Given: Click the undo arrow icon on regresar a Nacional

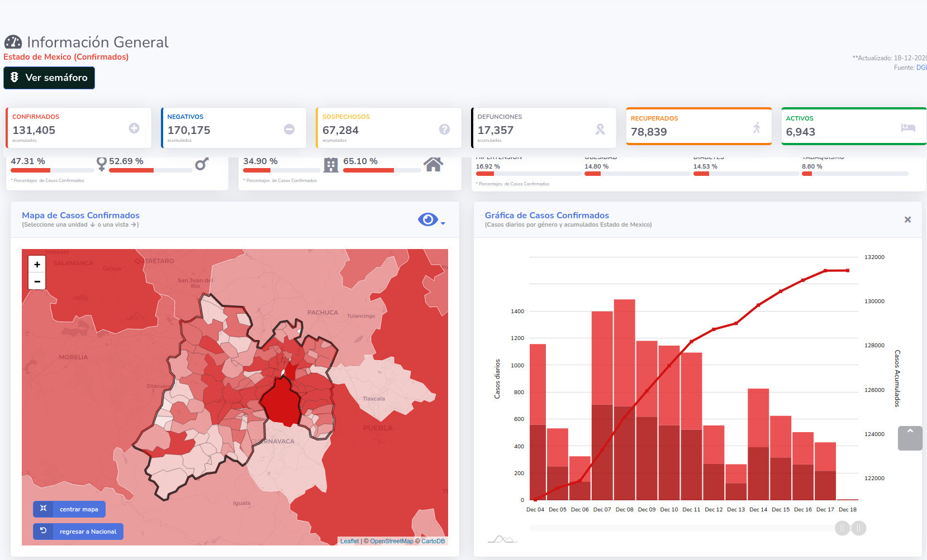Looking at the screenshot, I should click(43, 530).
